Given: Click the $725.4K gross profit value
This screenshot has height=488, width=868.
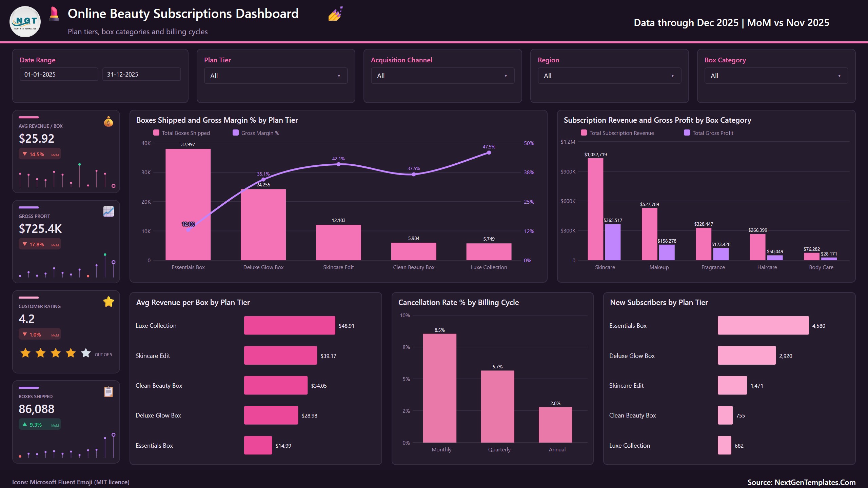Looking at the screenshot, I should pos(40,229).
